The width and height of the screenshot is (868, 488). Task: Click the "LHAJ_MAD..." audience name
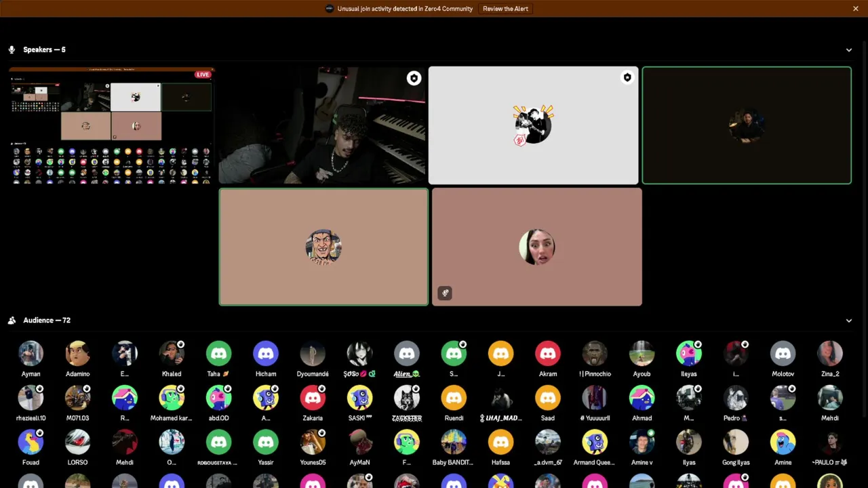click(x=501, y=418)
